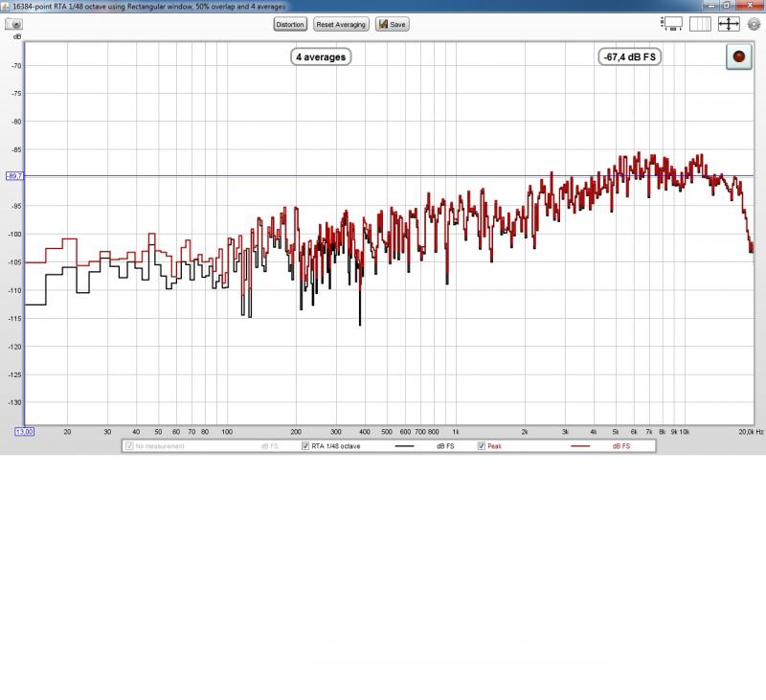Click the -89,7 dB cursor value box
The image size is (766, 700).
point(14,176)
